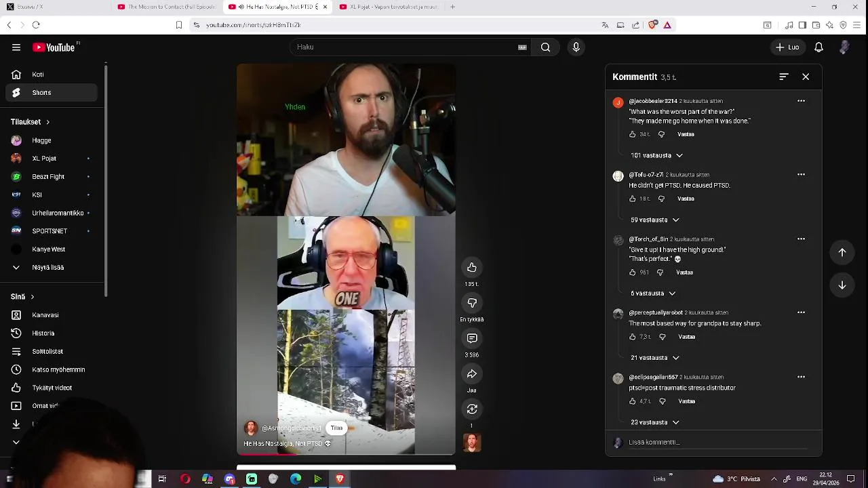Select Shorts in sidebar
This screenshot has height=488, width=868.
[x=52, y=93]
